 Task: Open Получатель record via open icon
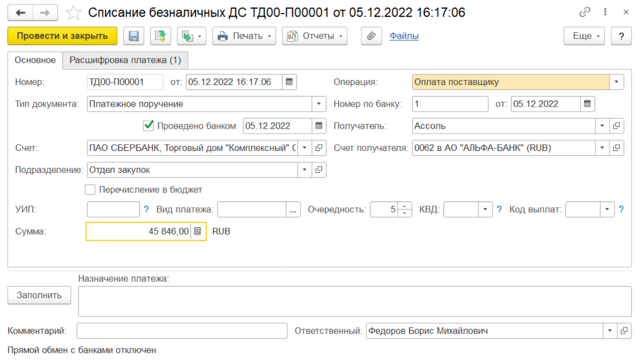(616, 126)
